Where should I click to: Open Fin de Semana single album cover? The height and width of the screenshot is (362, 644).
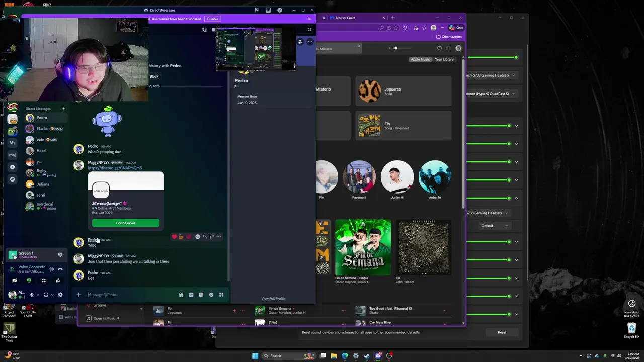coord(363,247)
